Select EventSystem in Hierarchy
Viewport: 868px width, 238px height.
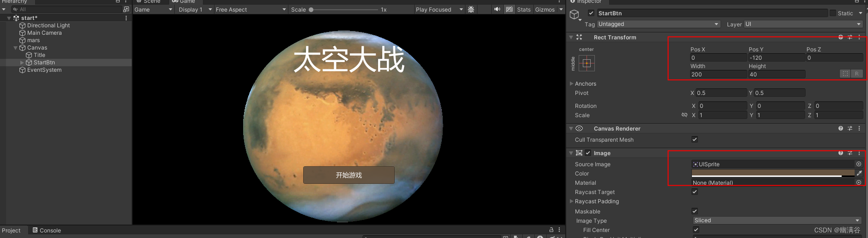coord(44,70)
